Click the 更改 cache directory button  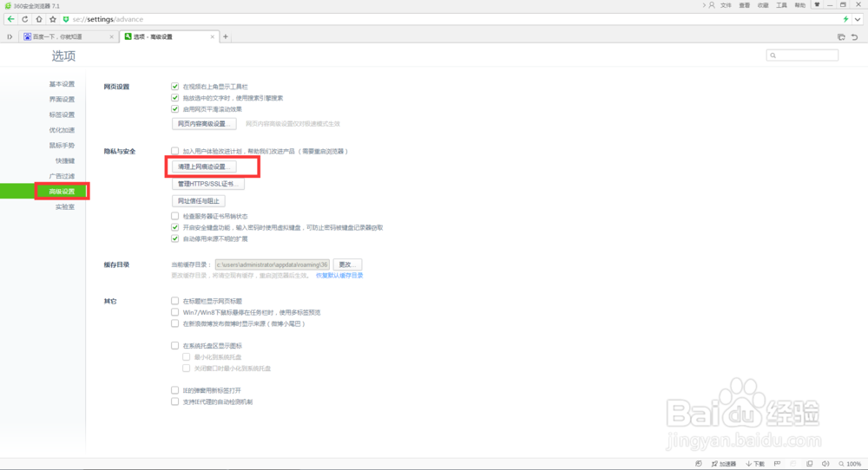coord(348,264)
